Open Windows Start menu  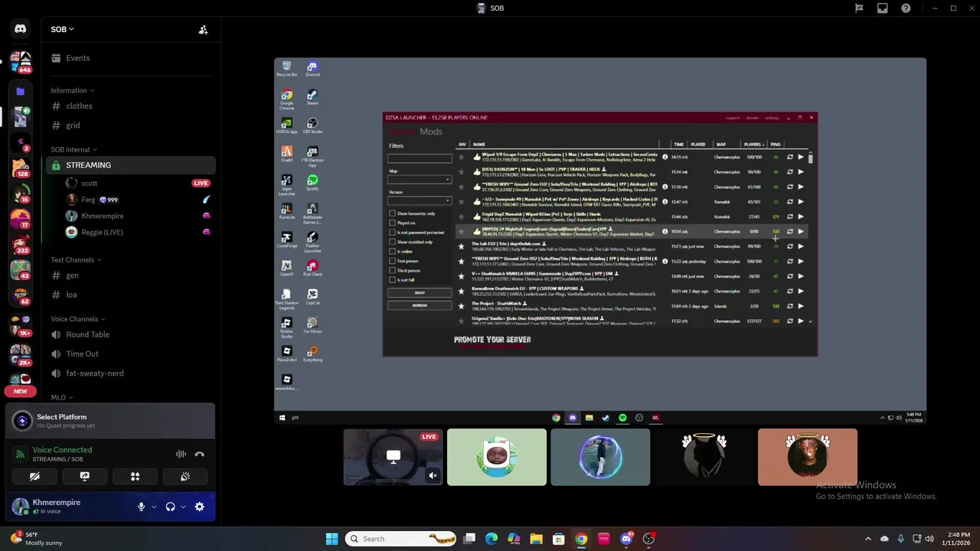332,539
